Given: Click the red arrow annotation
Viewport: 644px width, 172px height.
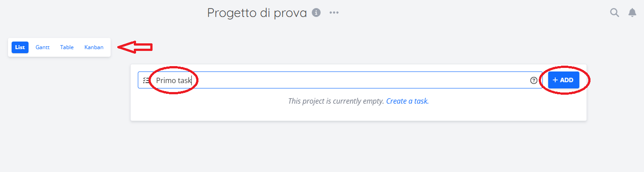Looking at the screenshot, I should [x=135, y=47].
